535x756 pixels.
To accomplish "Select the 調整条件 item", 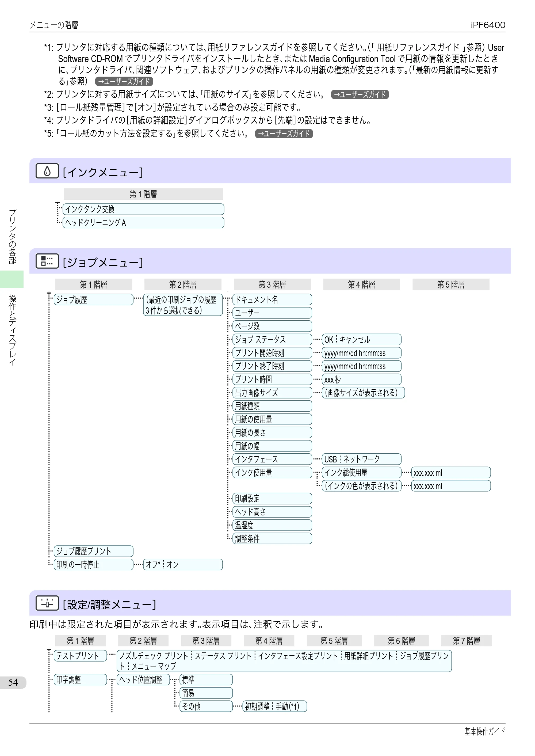I will pos(272,538).
